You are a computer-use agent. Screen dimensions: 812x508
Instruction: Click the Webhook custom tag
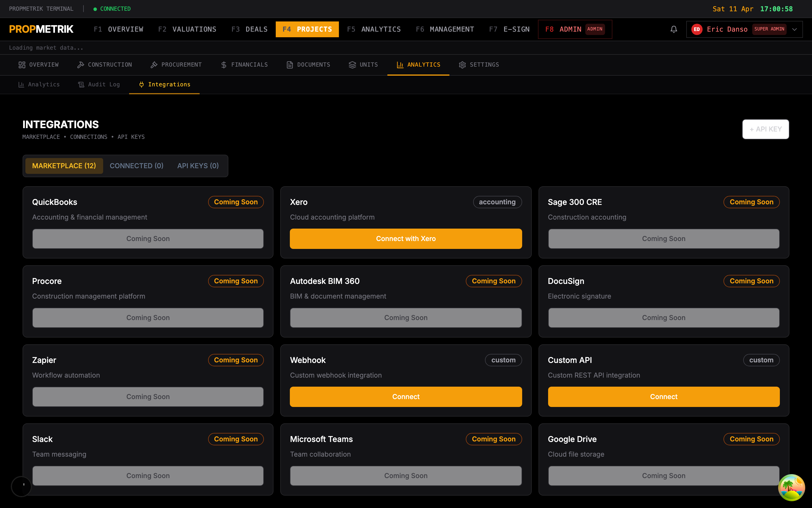coord(503,360)
